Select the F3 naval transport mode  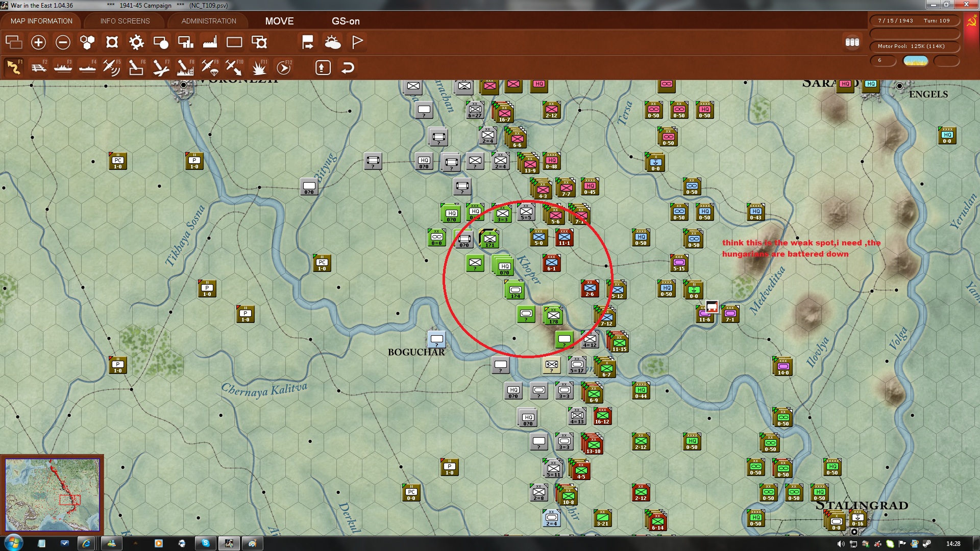click(x=63, y=67)
